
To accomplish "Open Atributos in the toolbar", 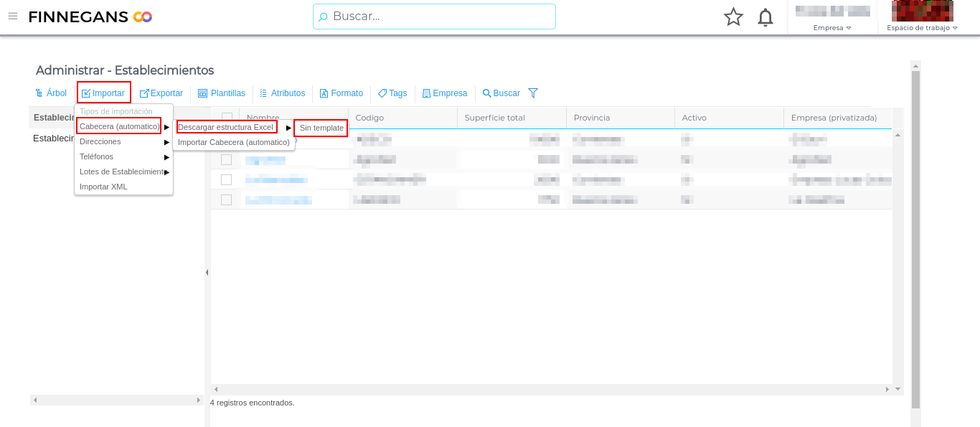I will tap(282, 93).
